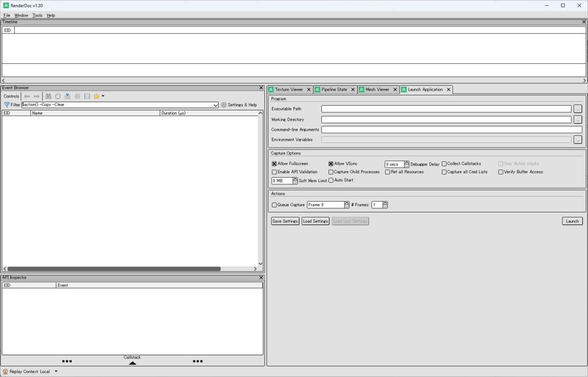Screen dimensions: 588x377
Task: Click the Launch button
Action: coord(572,221)
